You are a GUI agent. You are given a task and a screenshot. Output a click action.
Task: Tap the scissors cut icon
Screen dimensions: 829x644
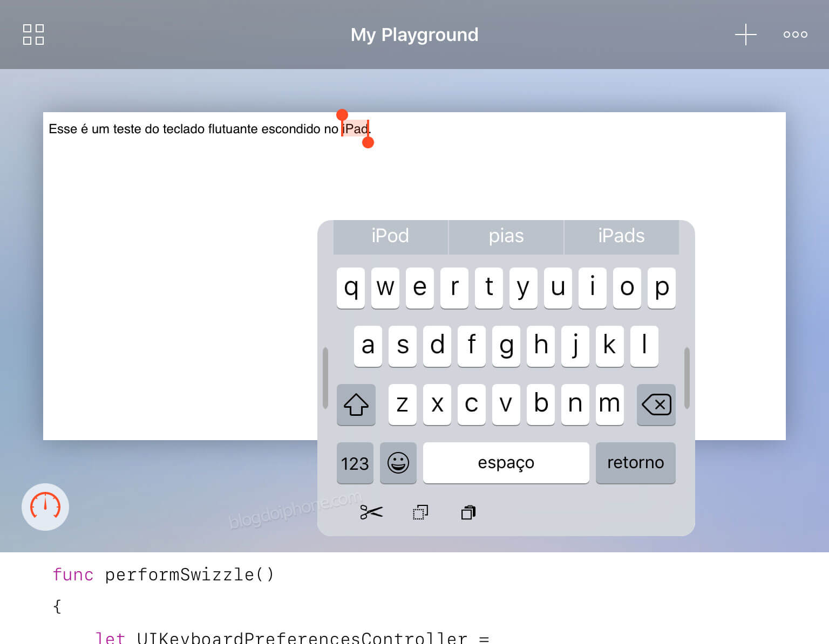371,512
